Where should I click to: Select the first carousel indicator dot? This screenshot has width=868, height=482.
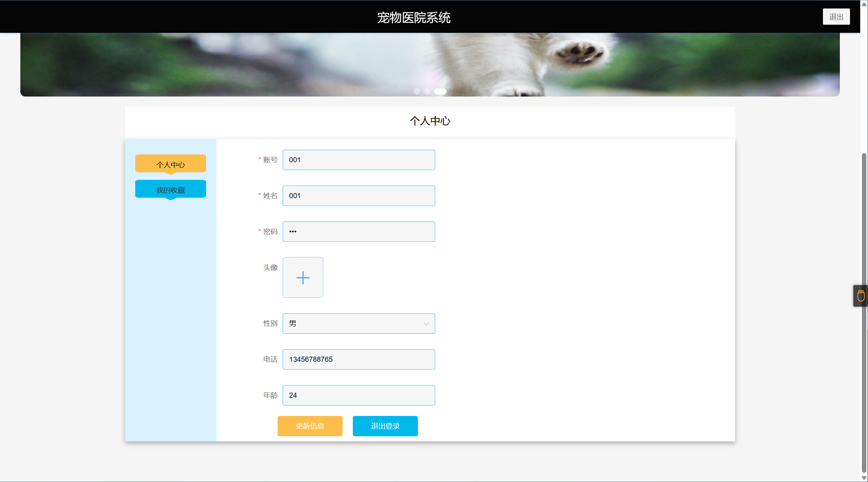coord(417,91)
